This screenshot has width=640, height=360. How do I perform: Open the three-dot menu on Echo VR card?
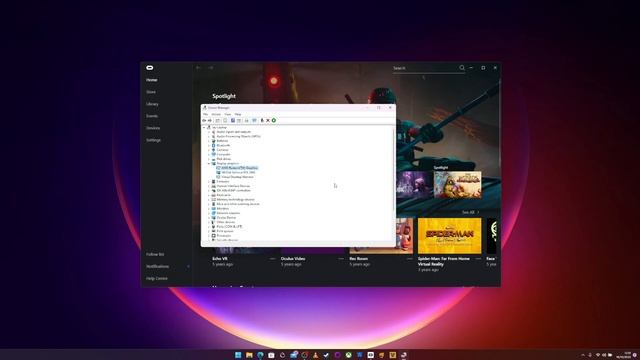tap(272, 259)
